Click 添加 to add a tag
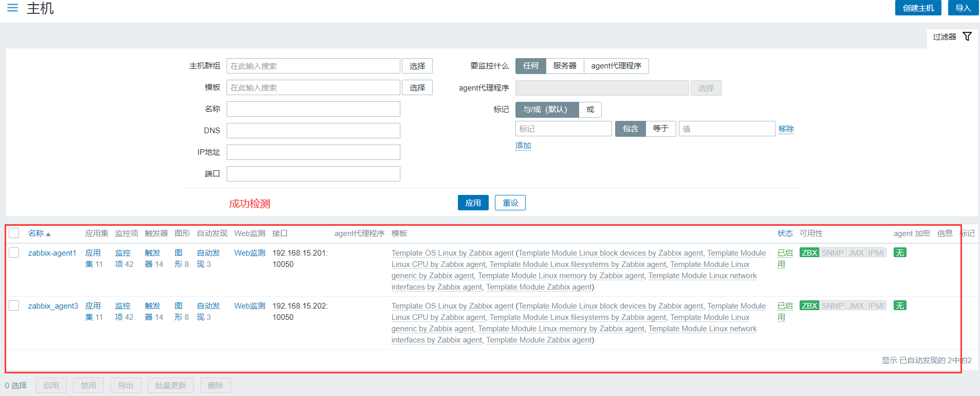This screenshot has width=980, height=396. pos(523,146)
